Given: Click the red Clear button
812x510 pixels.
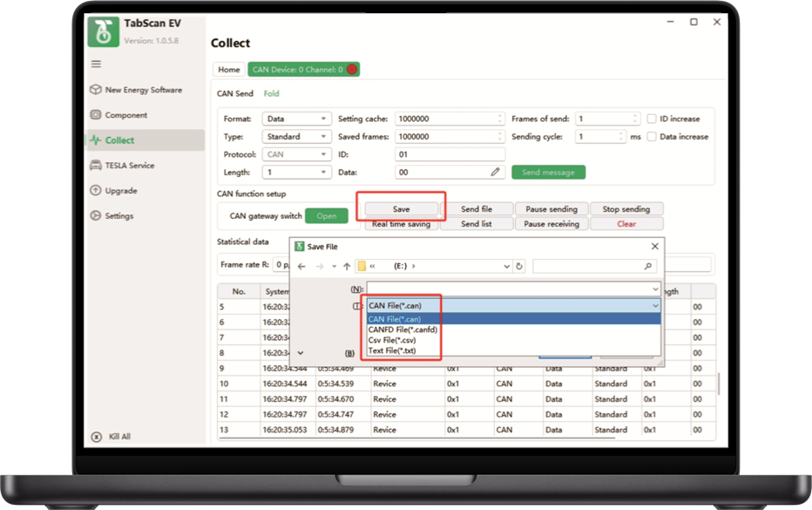Looking at the screenshot, I should (626, 224).
